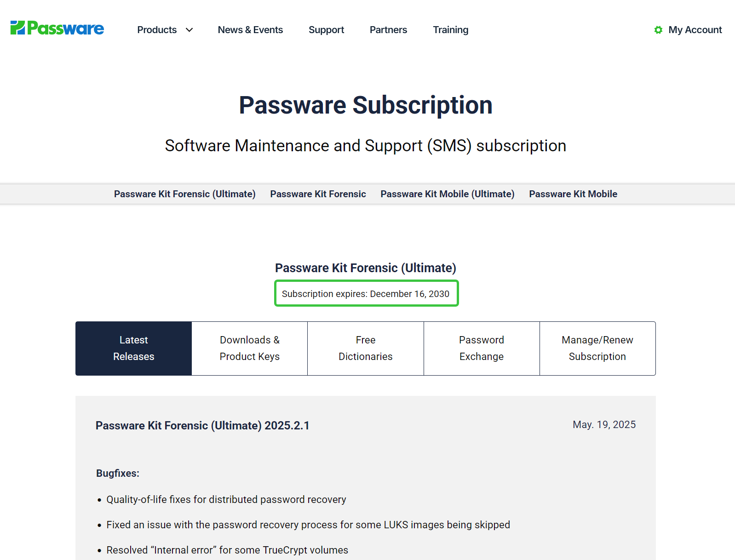This screenshot has width=735, height=560.
Task: Jump to Passware Kit Mobile section
Action: pyautogui.click(x=573, y=194)
